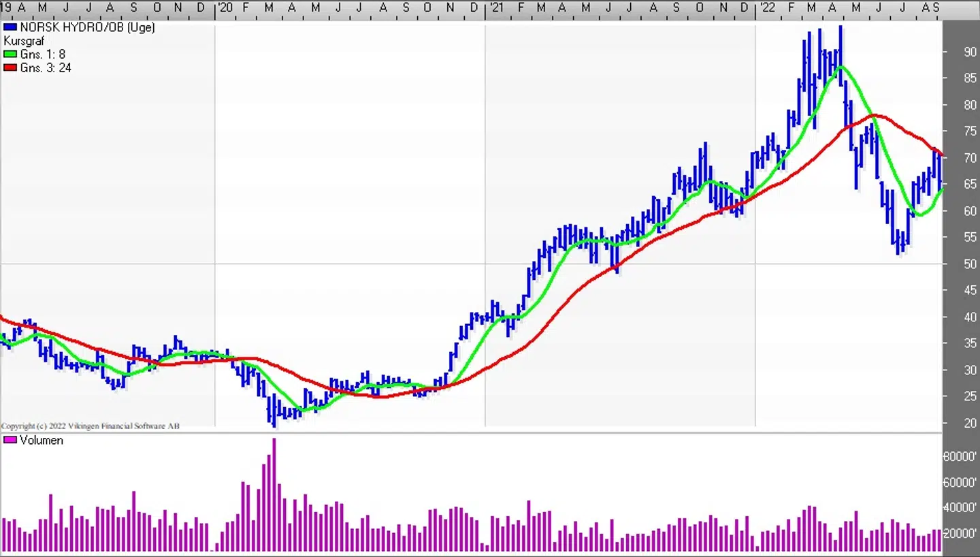This screenshot has height=557, width=980.
Task: Select the Gns. 1: 8 moving average label
Action: [43, 54]
